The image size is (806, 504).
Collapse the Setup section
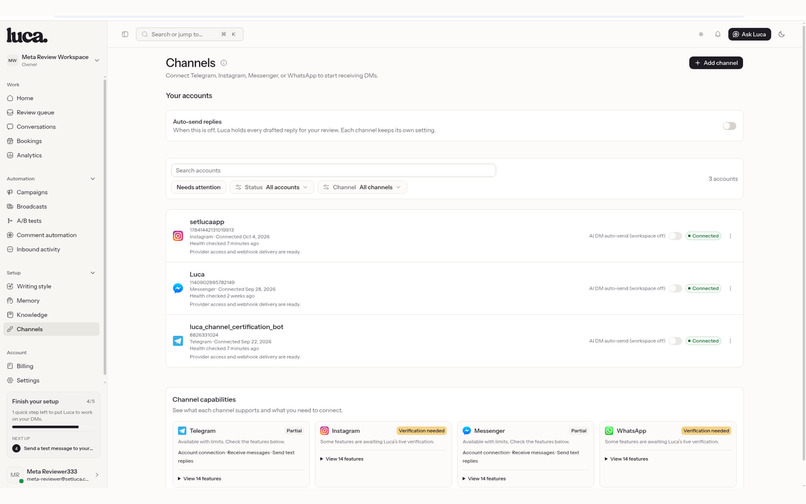(x=93, y=273)
